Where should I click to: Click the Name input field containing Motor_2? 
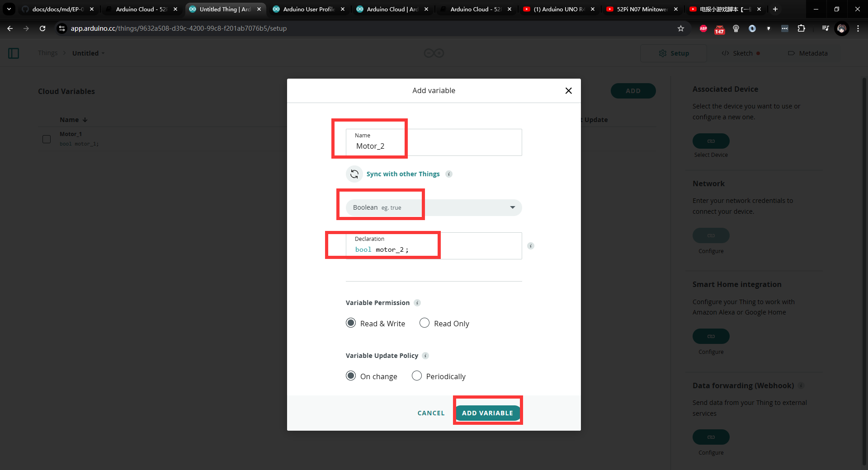[434, 142]
